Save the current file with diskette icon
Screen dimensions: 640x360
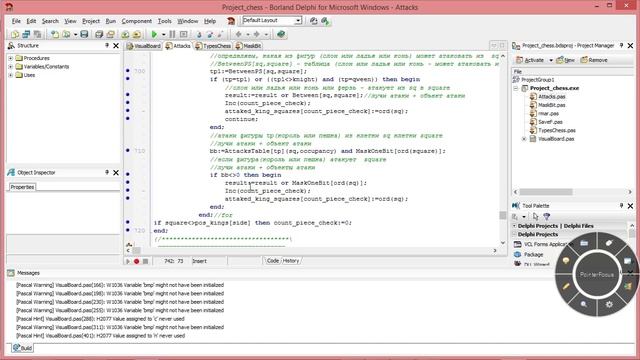(x=84, y=34)
